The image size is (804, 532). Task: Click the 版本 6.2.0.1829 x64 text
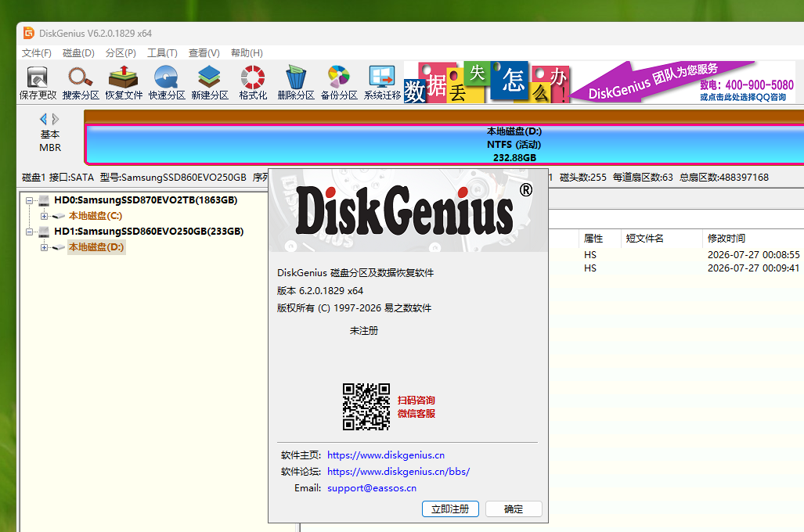tap(320, 290)
